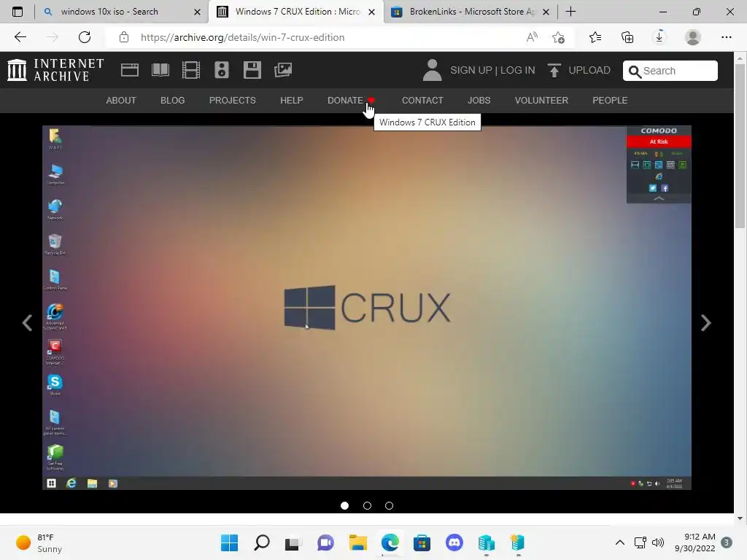Open the Edge profile avatar

[x=693, y=37]
